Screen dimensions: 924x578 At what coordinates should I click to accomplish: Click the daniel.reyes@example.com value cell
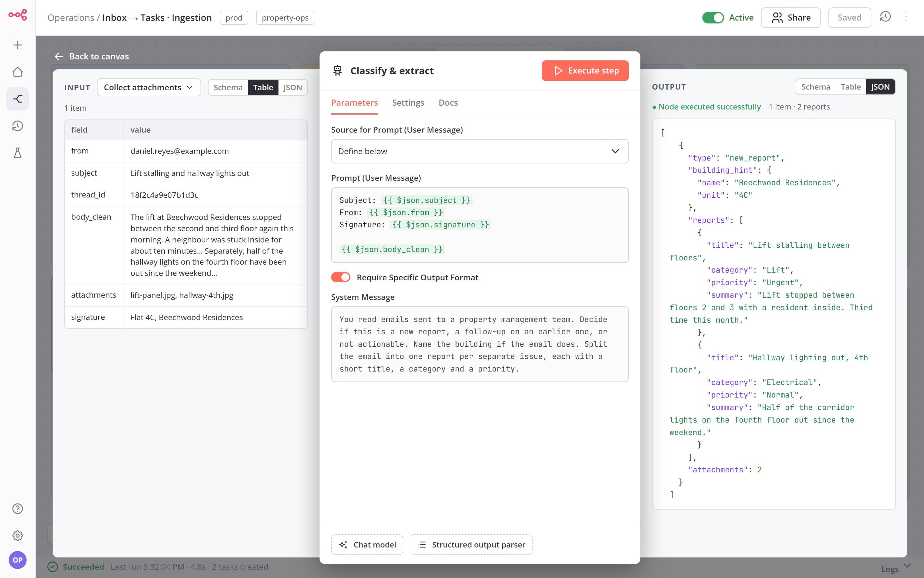(215, 151)
